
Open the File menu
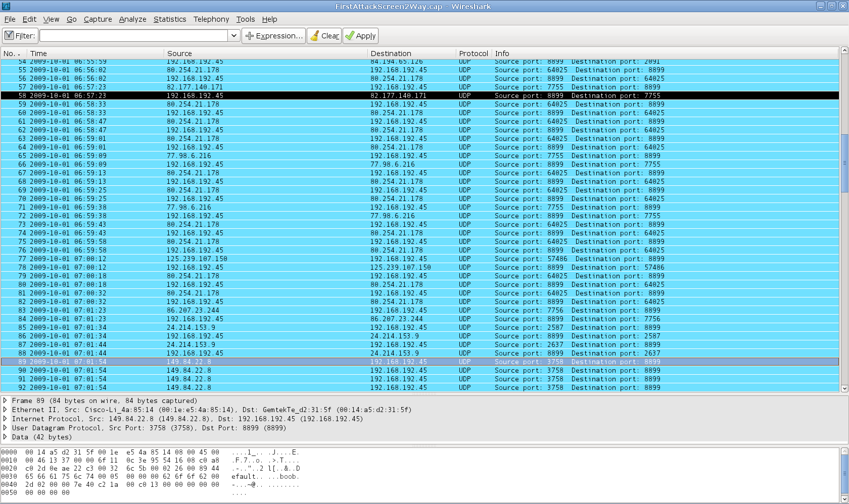10,19
